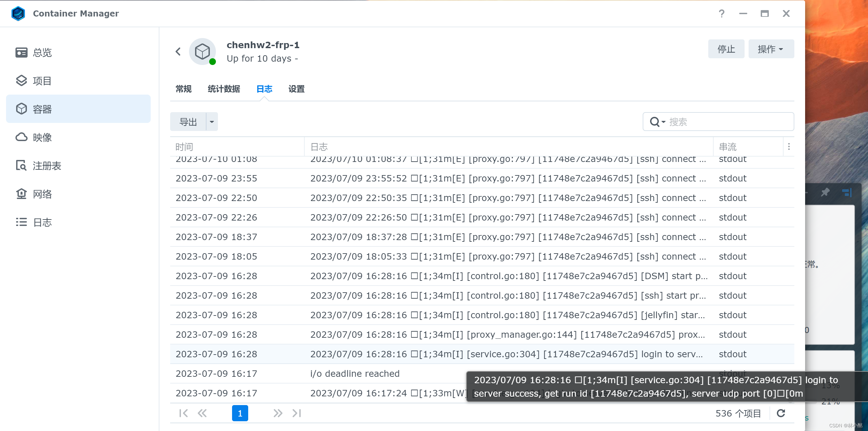Click the column options expander icon
Screen dimensions: 868x431
click(788, 147)
